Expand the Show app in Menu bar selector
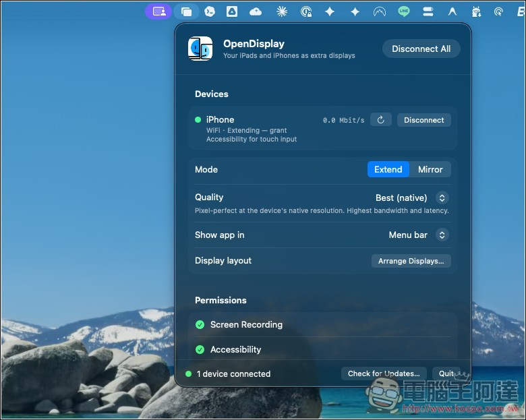 [419, 235]
